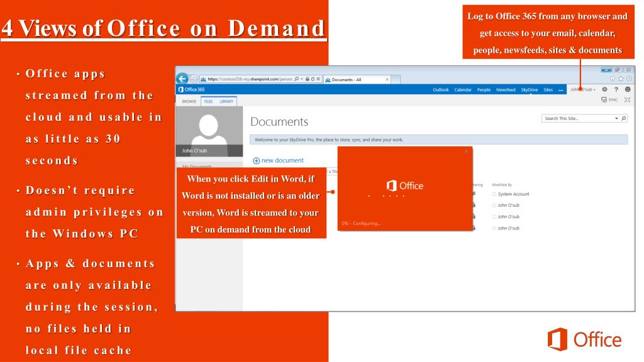Screen dimensions: 644x362
Task: Click the help question mark icon
Action: point(616,90)
